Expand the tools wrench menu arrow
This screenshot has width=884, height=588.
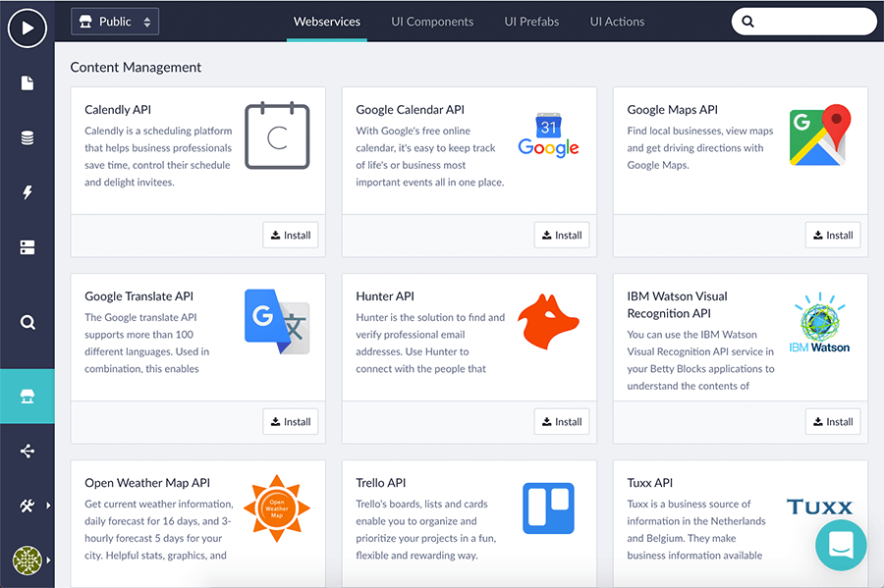(47, 507)
